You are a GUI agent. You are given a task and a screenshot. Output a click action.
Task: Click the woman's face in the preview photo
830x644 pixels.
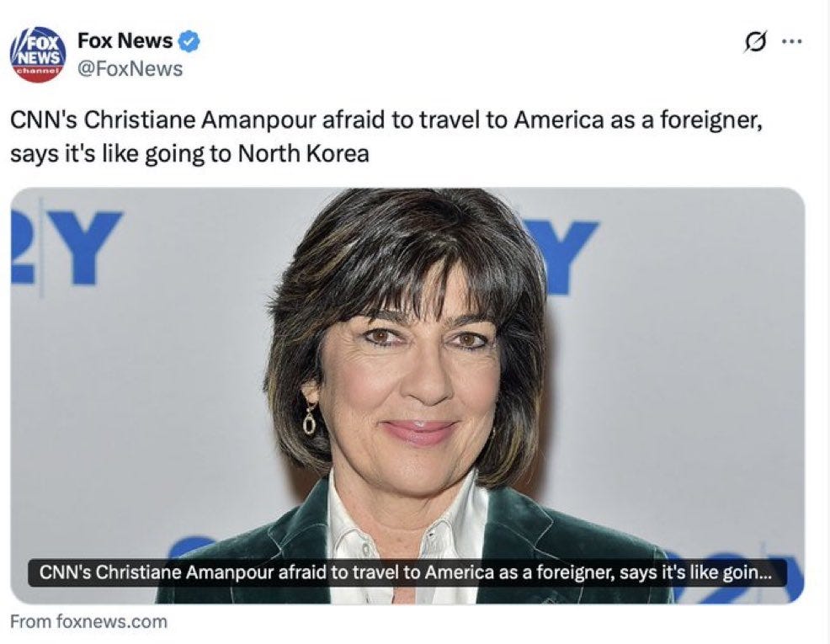coord(418,386)
